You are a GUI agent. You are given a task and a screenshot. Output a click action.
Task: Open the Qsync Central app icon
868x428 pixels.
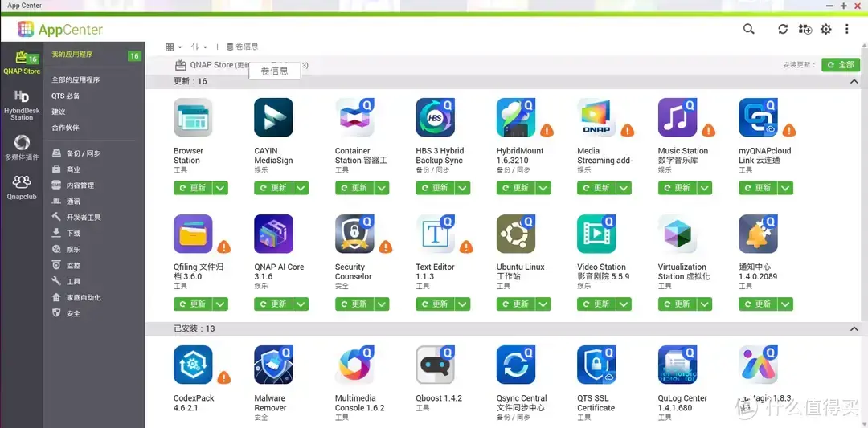(x=516, y=365)
